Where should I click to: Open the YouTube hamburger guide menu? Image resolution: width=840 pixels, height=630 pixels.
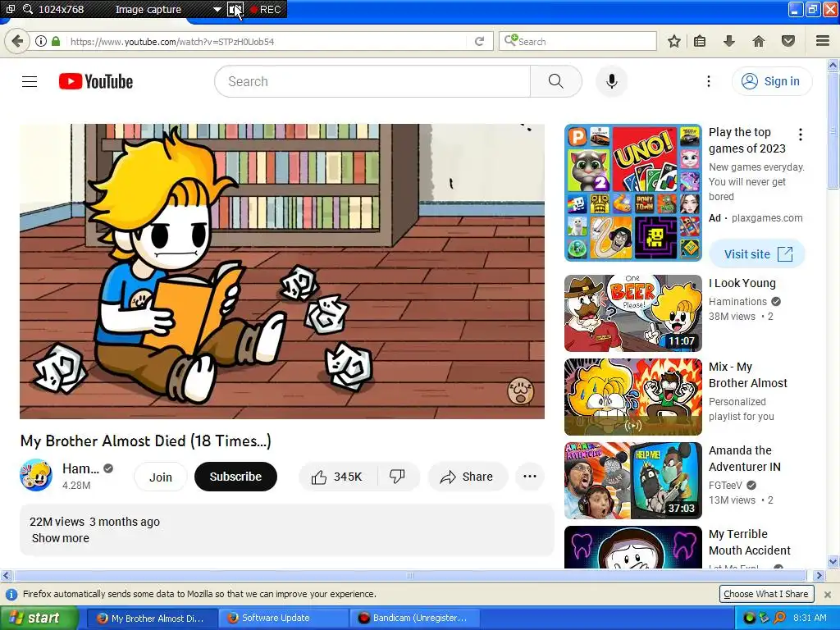coord(30,81)
